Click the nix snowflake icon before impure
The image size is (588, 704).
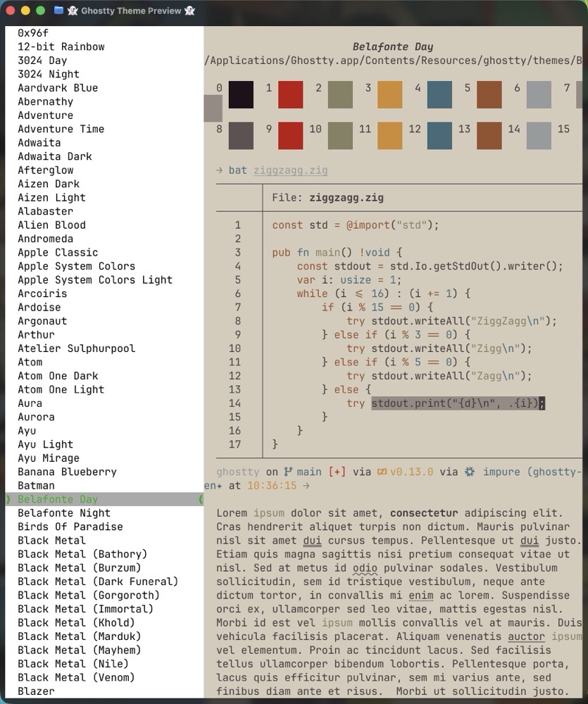(470, 472)
